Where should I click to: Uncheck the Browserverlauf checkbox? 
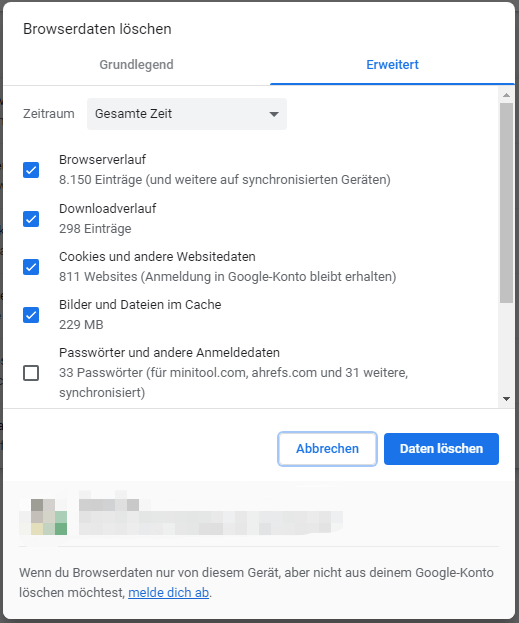coord(31,170)
